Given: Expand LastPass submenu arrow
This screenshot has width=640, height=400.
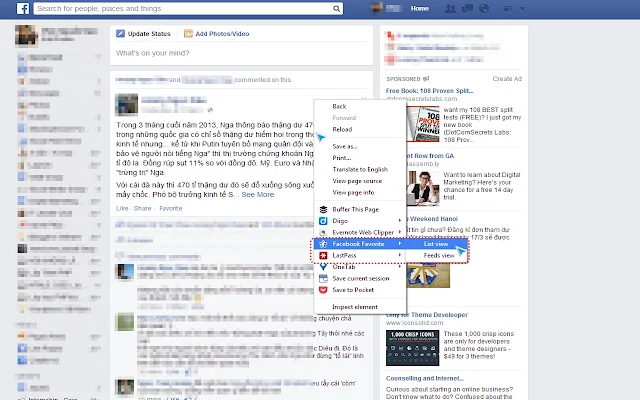Looking at the screenshot, I should pyautogui.click(x=400, y=255).
